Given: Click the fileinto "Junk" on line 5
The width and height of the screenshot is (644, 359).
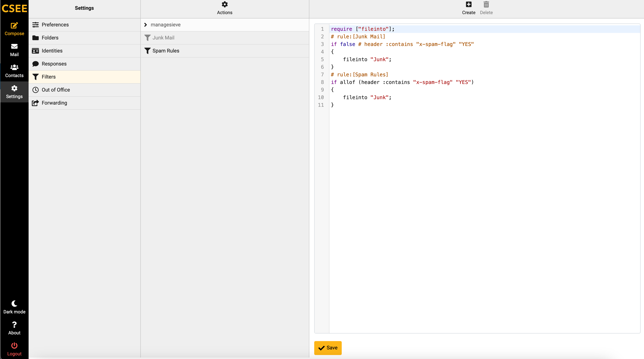Looking at the screenshot, I should click(x=367, y=59).
